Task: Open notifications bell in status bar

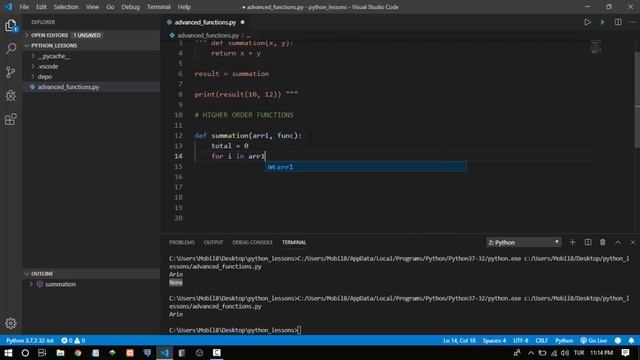Action: click(x=631, y=340)
